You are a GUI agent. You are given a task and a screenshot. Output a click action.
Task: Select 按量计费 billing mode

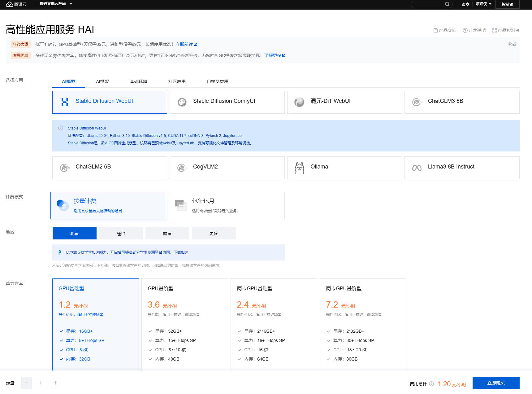(x=108, y=205)
